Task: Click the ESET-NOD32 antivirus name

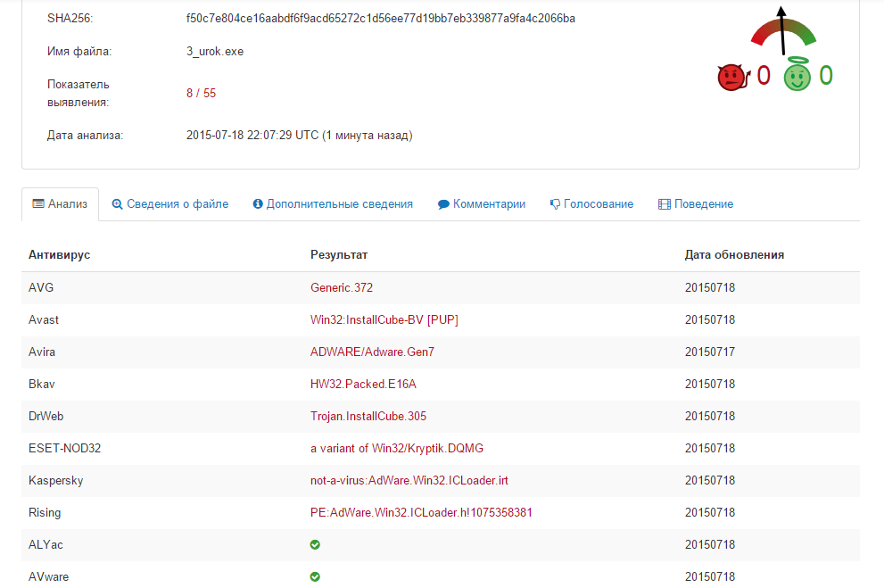Action: point(64,448)
